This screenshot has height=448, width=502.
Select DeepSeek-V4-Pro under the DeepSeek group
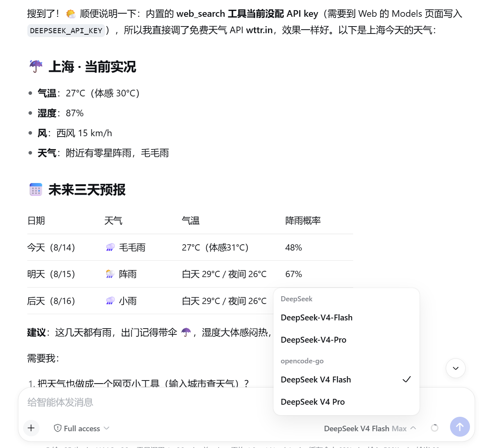(346, 340)
